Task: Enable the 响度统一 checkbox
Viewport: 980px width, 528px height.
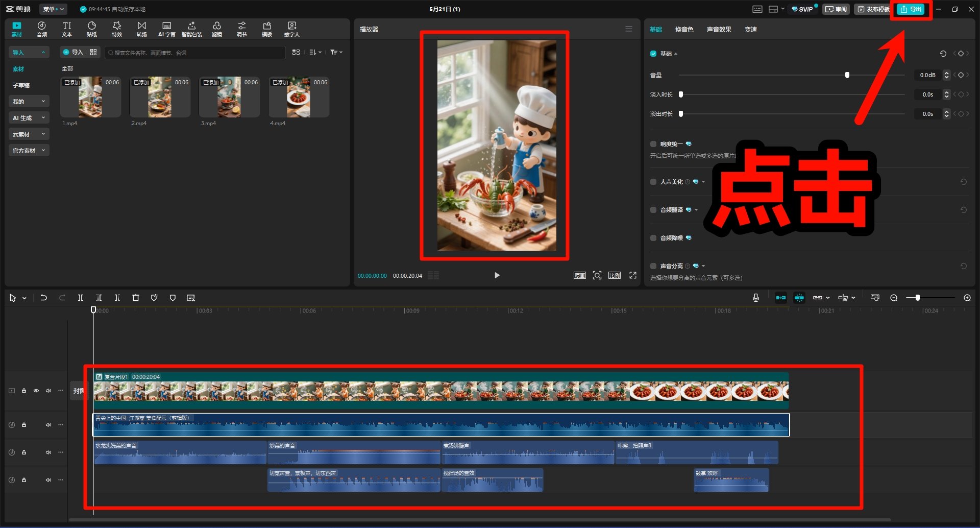Action: click(x=653, y=144)
